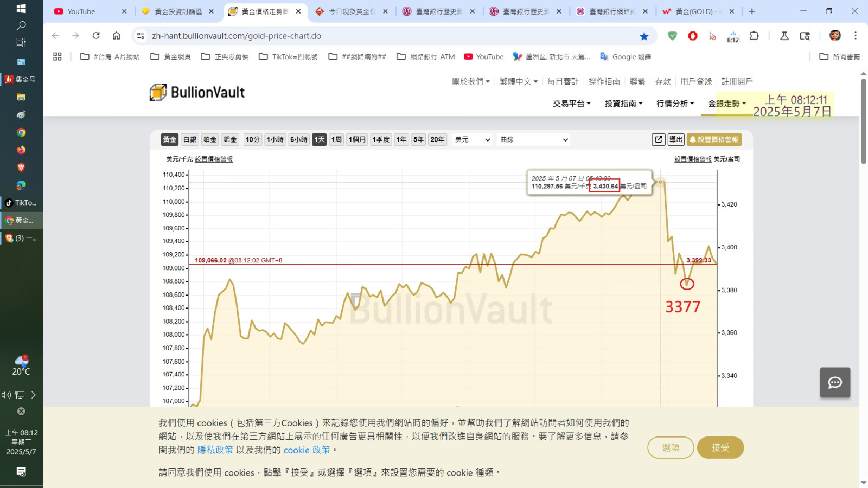
Task: Open the Firefox taskbar icon
Action: pyautogui.click(x=21, y=150)
